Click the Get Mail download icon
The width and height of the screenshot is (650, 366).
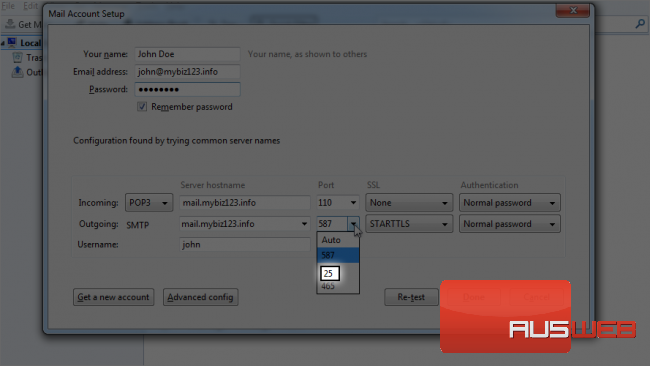click(x=10, y=24)
